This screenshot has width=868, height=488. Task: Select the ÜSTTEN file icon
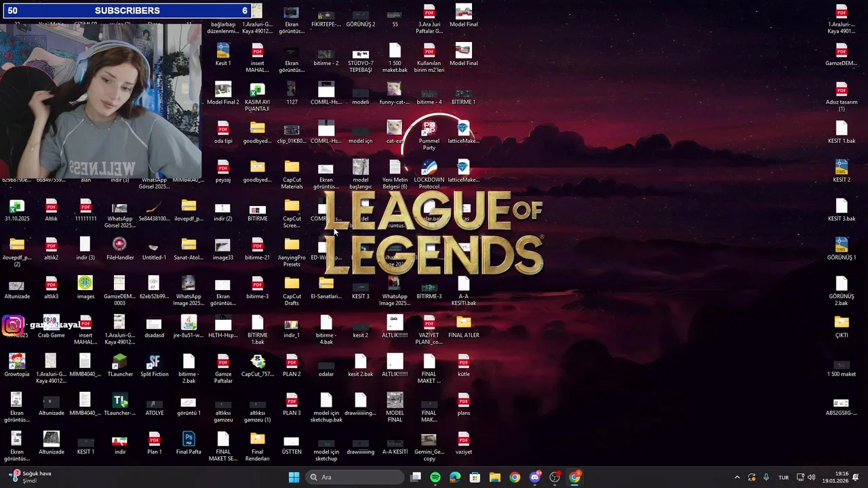pyautogui.click(x=292, y=444)
